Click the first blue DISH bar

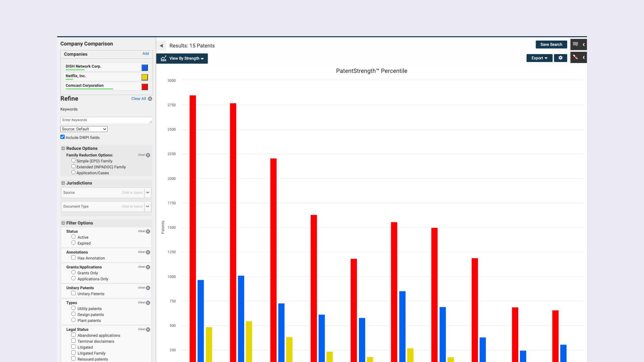(x=201, y=321)
